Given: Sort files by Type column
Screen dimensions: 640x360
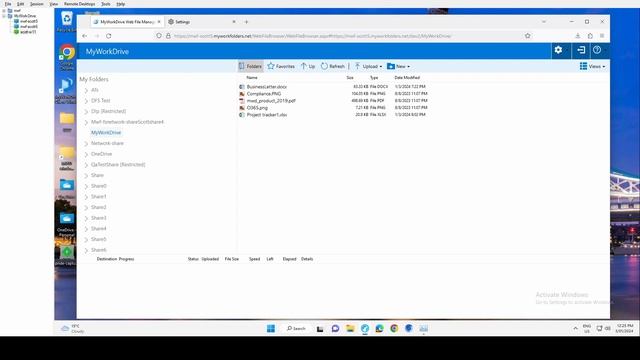Looking at the screenshot, I should click(374, 78).
